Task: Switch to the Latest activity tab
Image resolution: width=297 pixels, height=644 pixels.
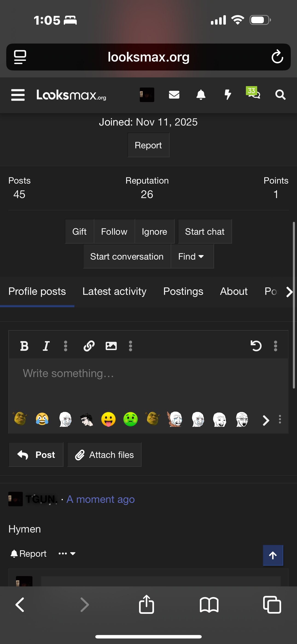Action: pyautogui.click(x=114, y=292)
